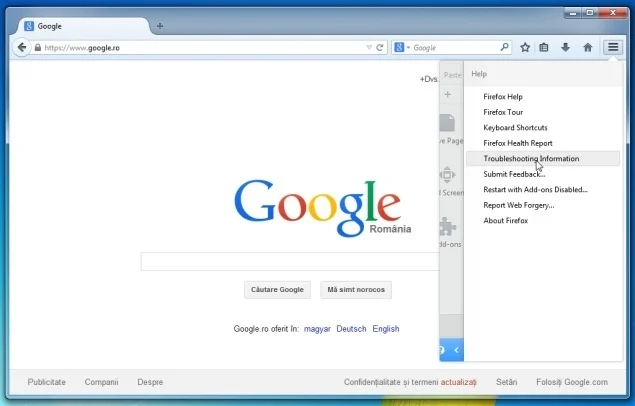Choose Restart with Add-ons Disabled...
635x406 pixels.
543,189
